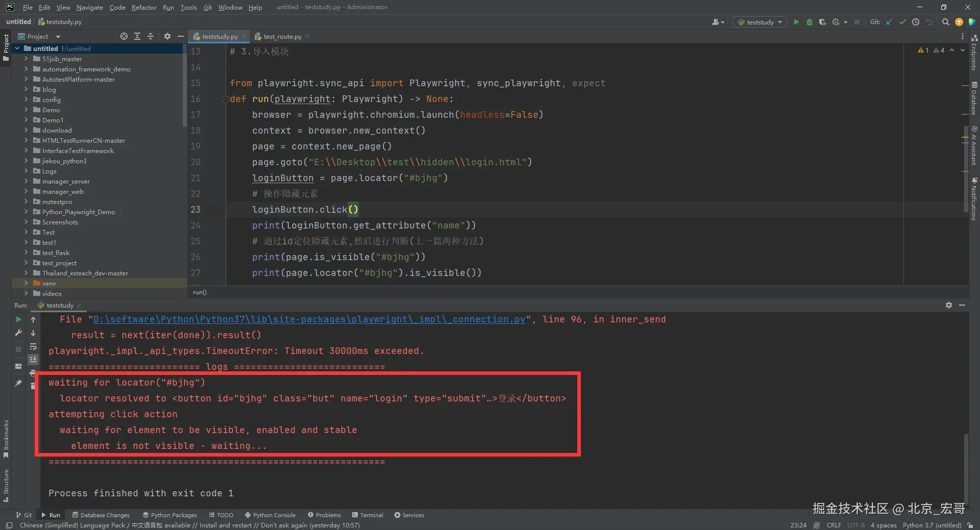Screen dimensions: 980x530
Task: Run teststudy with the green play icon in the main toolbar
Action: (x=796, y=22)
